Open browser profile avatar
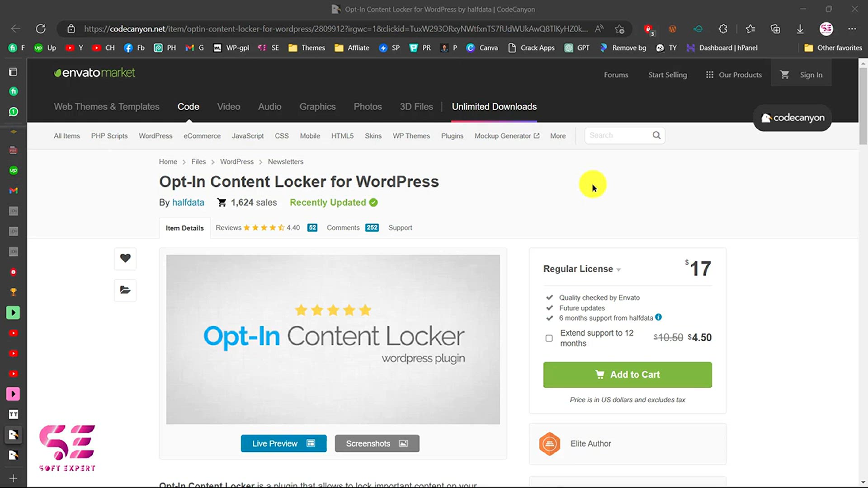The width and height of the screenshot is (868, 488). click(826, 29)
